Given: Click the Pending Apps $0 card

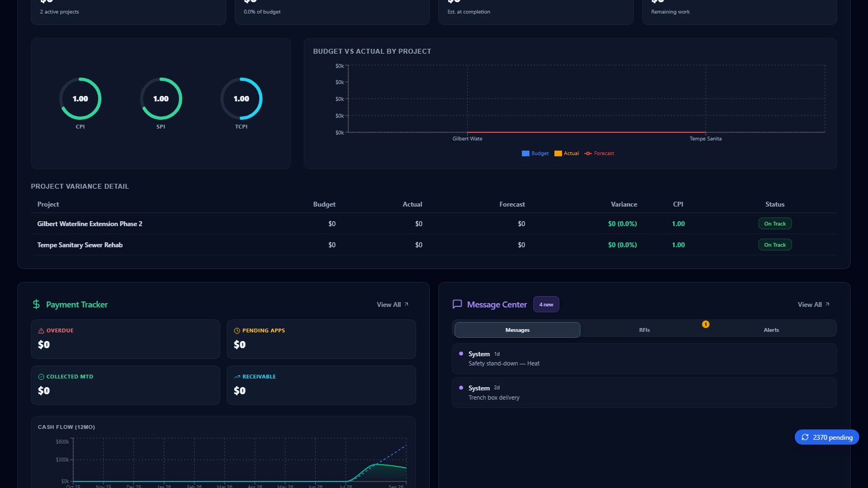Looking at the screenshot, I should [x=321, y=339].
